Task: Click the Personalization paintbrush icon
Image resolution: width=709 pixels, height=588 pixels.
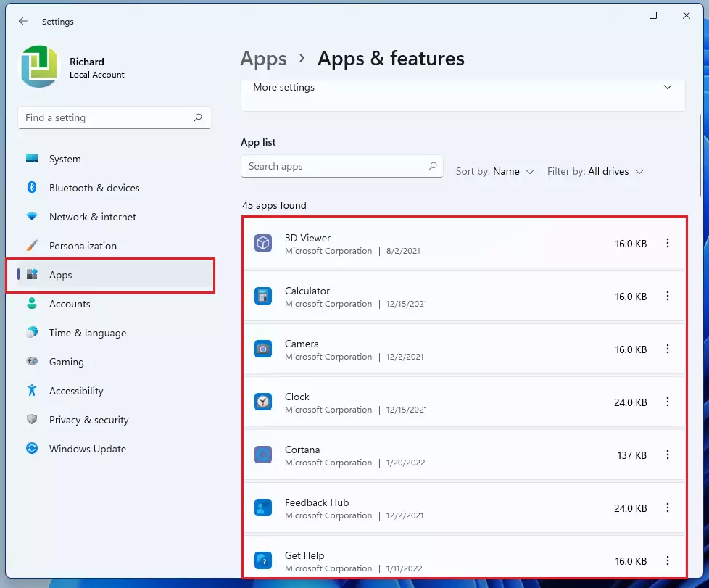Action: click(32, 245)
